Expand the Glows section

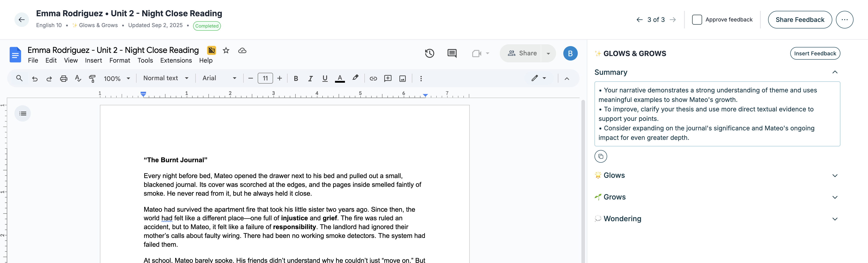(834, 175)
